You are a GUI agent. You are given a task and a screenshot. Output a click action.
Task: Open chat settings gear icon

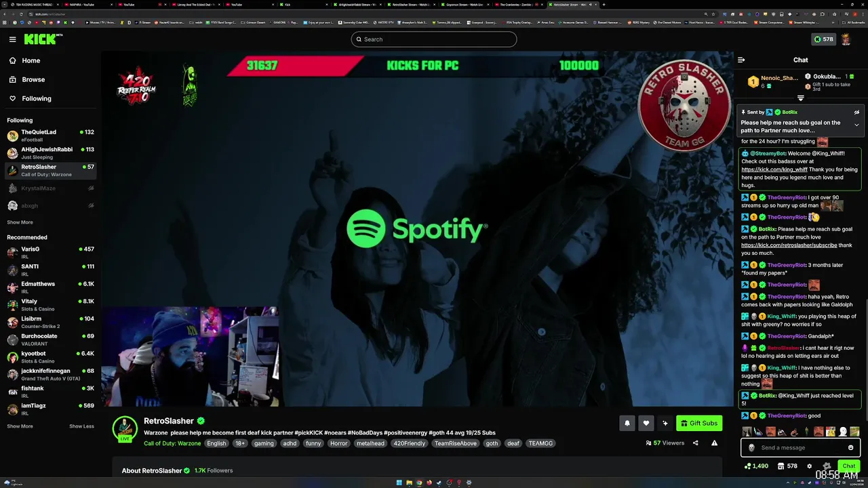(809, 466)
